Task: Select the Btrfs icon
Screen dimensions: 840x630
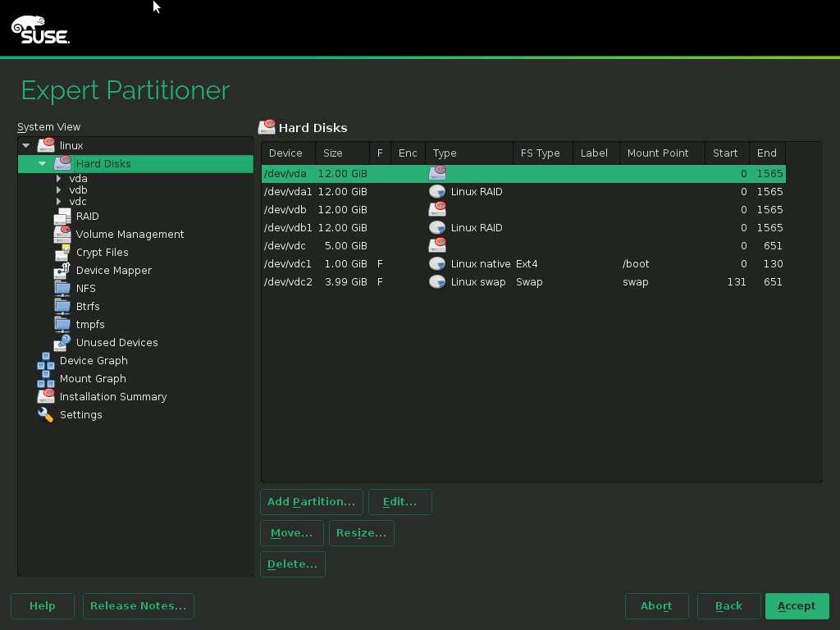Action: pyautogui.click(x=62, y=307)
